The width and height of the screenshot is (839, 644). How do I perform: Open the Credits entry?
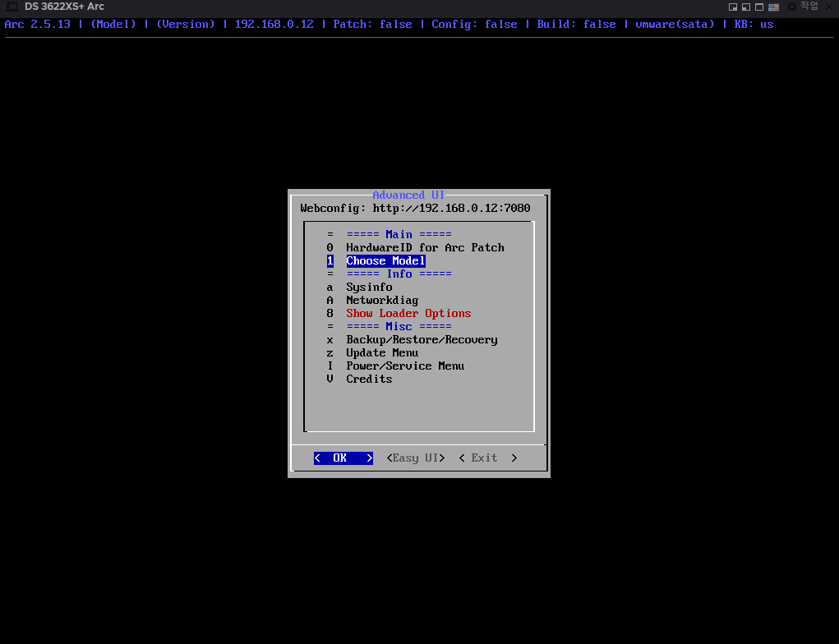pyautogui.click(x=368, y=379)
